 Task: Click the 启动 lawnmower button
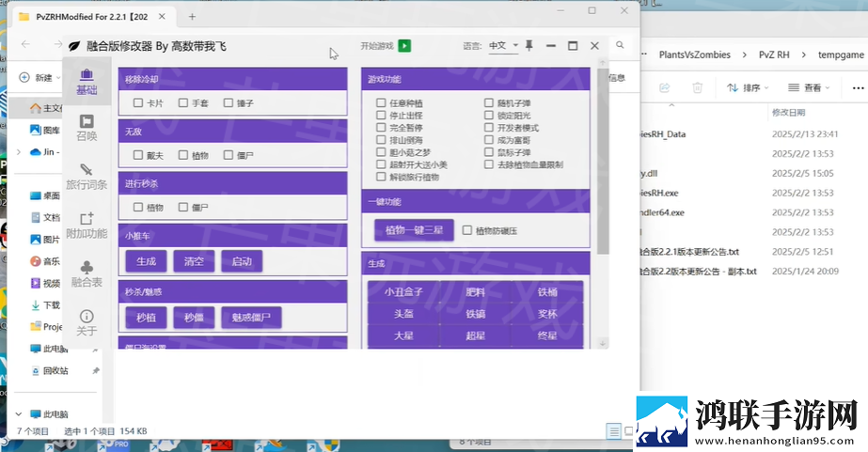tap(242, 261)
